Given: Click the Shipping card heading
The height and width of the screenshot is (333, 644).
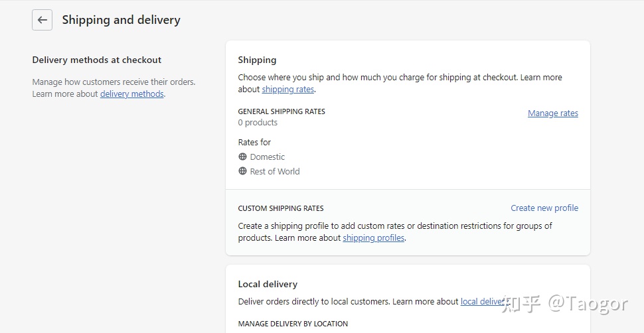Looking at the screenshot, I should click(257, 60).
